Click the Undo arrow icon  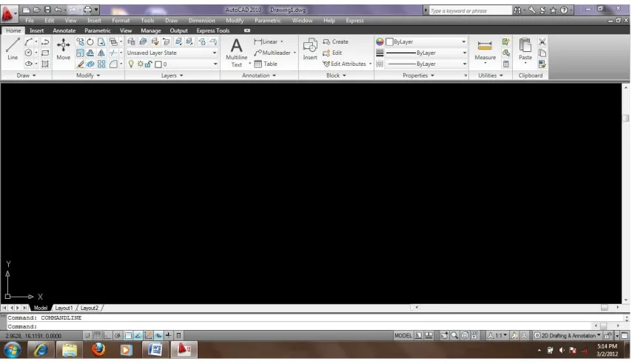pyautogui.click(x=58, y=10)
